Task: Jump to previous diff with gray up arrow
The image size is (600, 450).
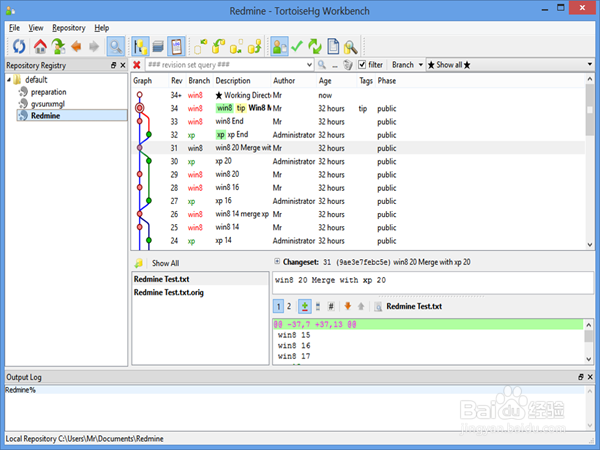Action: 361,306
